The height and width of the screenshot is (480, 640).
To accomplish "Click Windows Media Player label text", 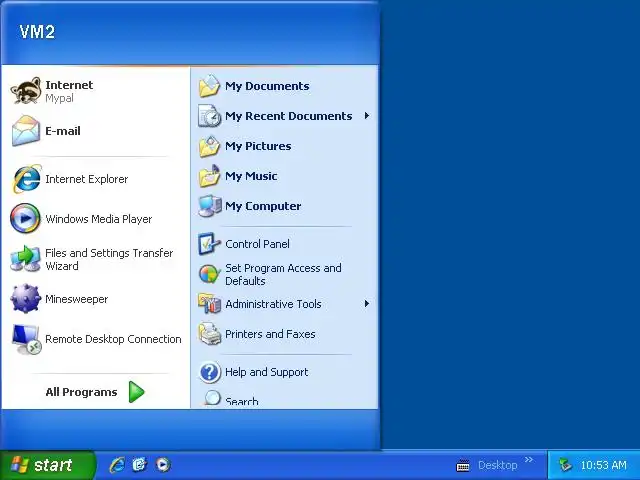I will (99, 219).
